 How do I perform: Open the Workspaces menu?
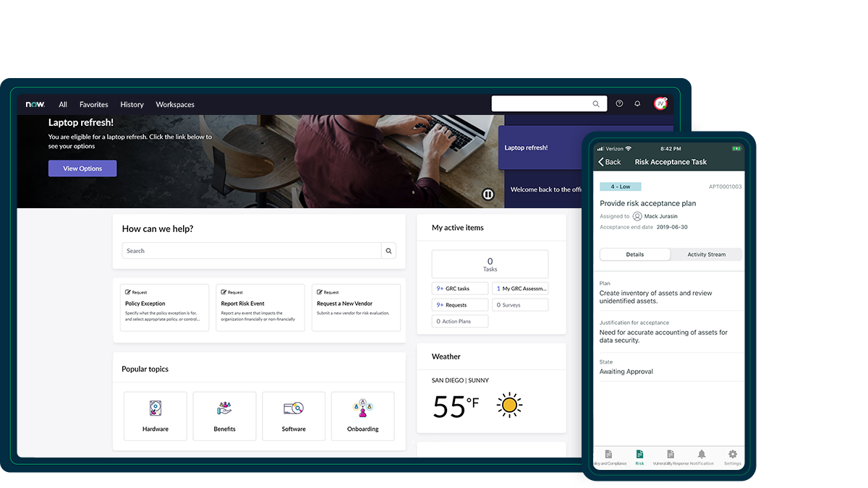175,104
